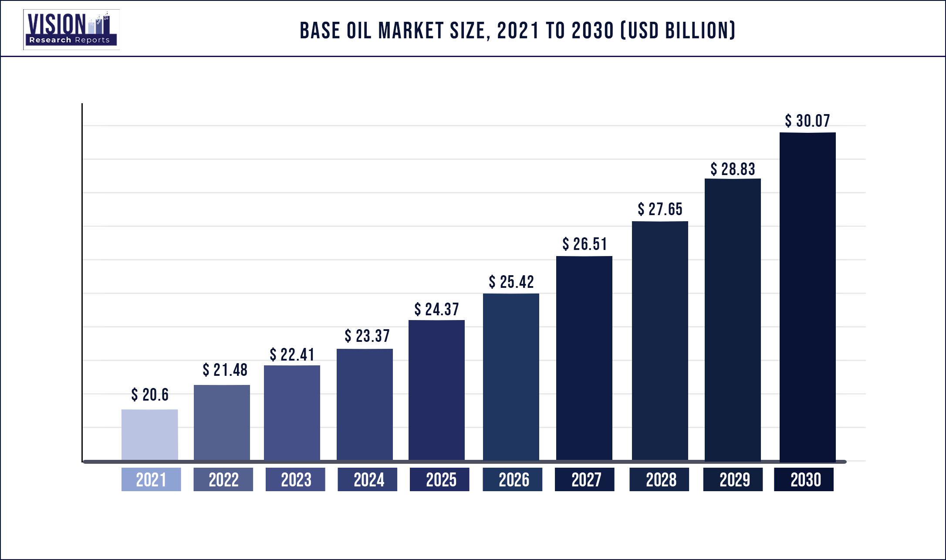Click the Vision Research Reports logo
This screenshot has width=946, height=560.
tap(71, 30)
